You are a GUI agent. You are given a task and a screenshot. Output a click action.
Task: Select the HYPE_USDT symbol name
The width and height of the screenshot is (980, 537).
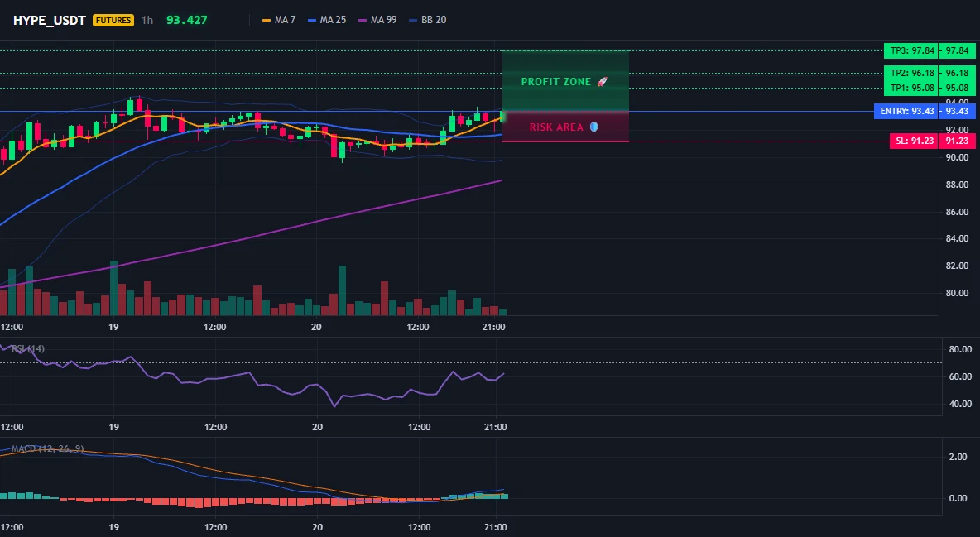coord(50,20)
